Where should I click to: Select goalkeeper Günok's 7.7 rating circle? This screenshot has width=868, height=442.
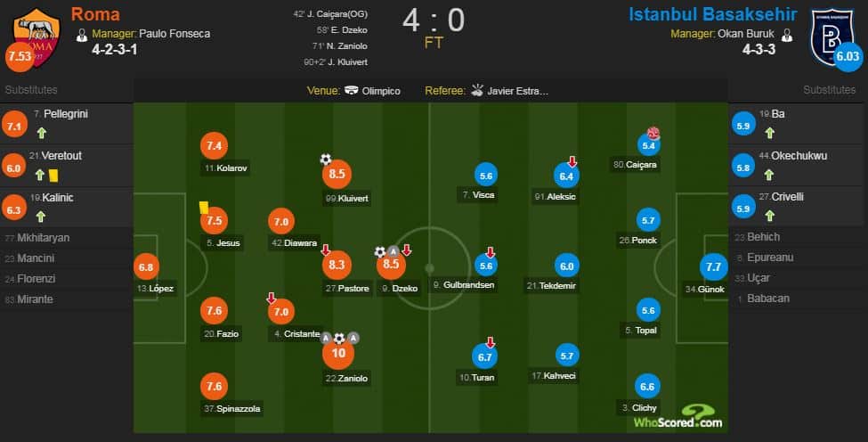[x=714, y=267]
